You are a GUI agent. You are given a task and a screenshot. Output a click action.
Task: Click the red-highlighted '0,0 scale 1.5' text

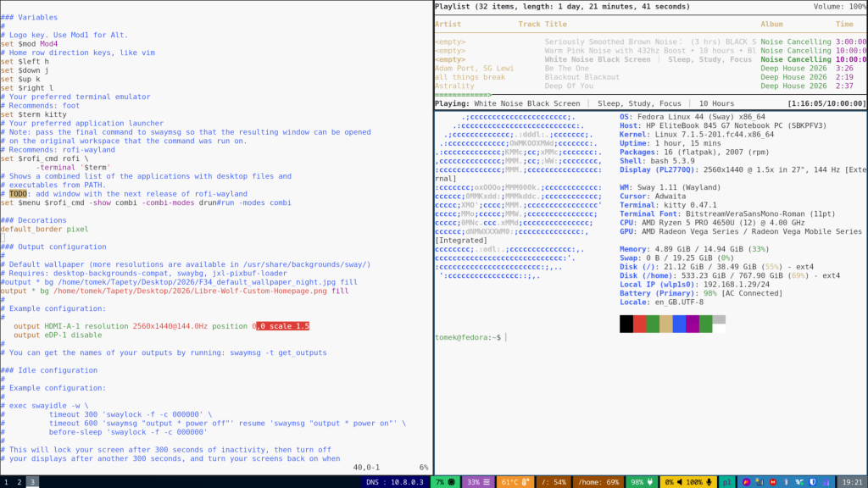(281, 326)
